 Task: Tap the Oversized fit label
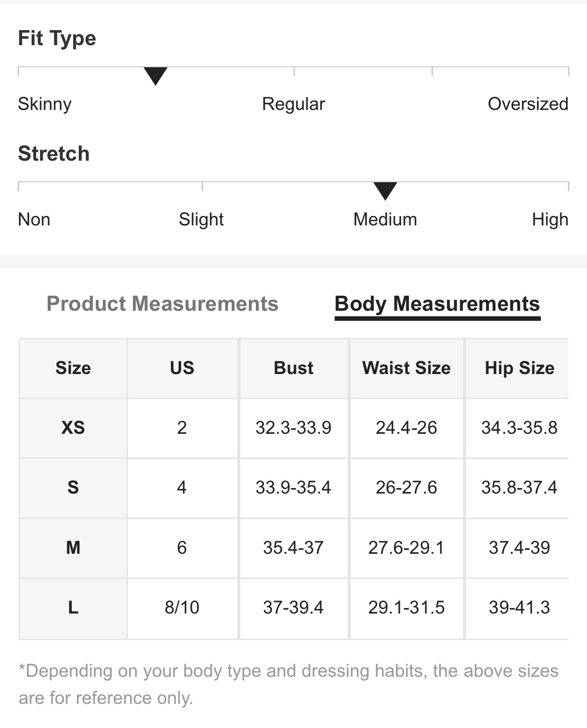[x=528, y=104]
